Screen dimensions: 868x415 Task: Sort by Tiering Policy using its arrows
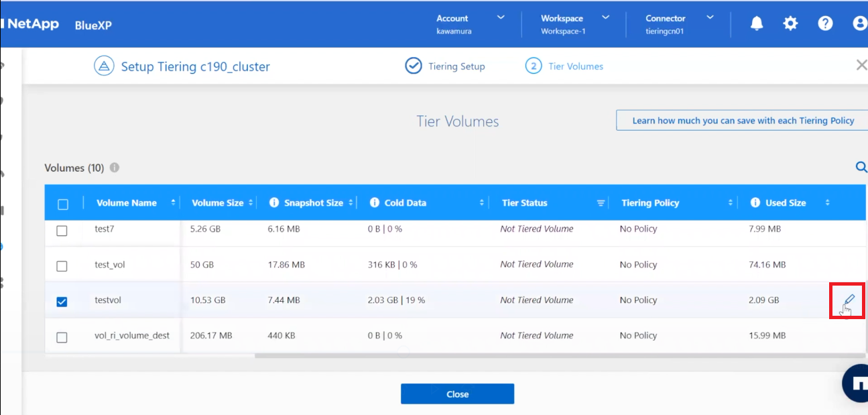coord(731,202)
